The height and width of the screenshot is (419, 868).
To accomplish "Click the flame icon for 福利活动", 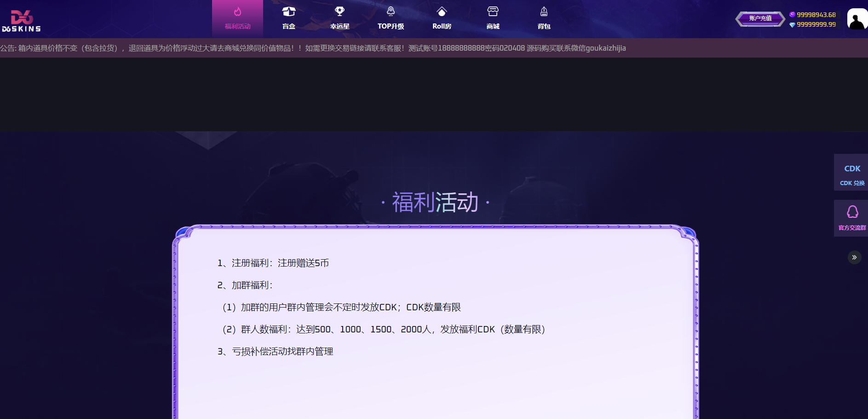I will point(237,12).
